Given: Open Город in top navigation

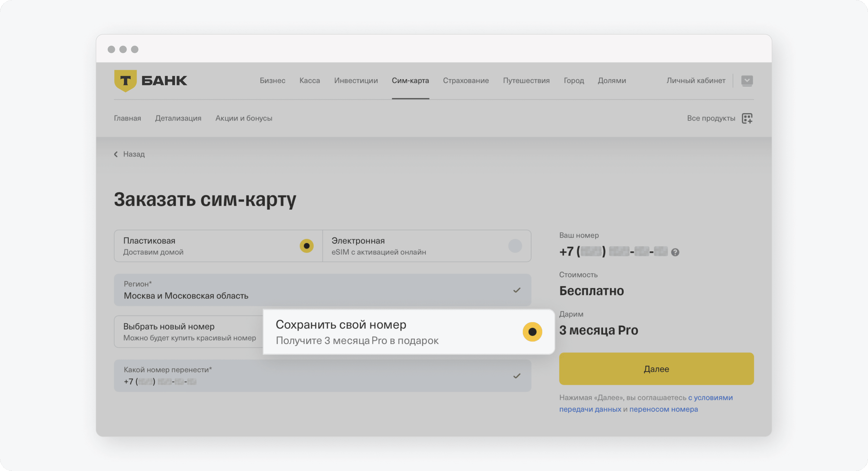Looking at the screenshot, I should pyautogui.click(x=574, y=81).
